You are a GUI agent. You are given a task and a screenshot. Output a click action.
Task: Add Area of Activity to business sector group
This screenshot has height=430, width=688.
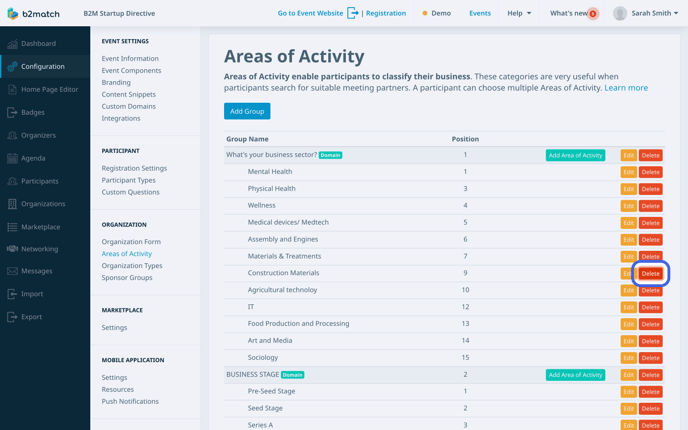575,155
